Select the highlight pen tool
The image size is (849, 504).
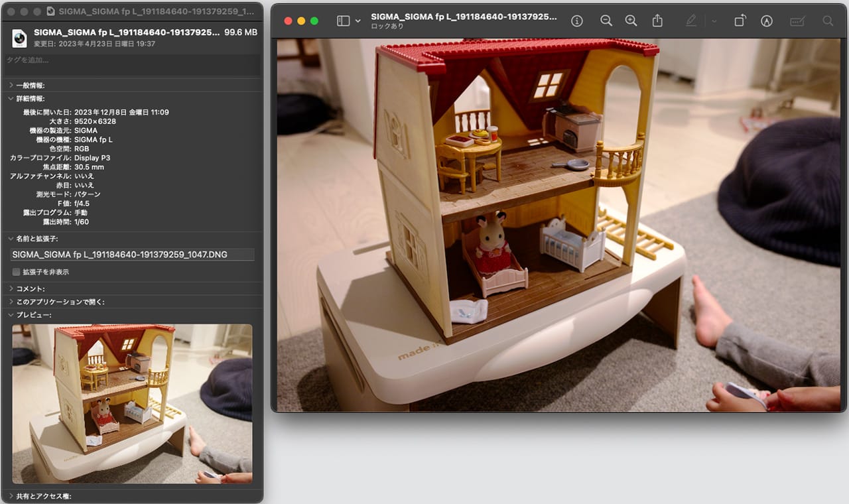(x=691, y=21)
